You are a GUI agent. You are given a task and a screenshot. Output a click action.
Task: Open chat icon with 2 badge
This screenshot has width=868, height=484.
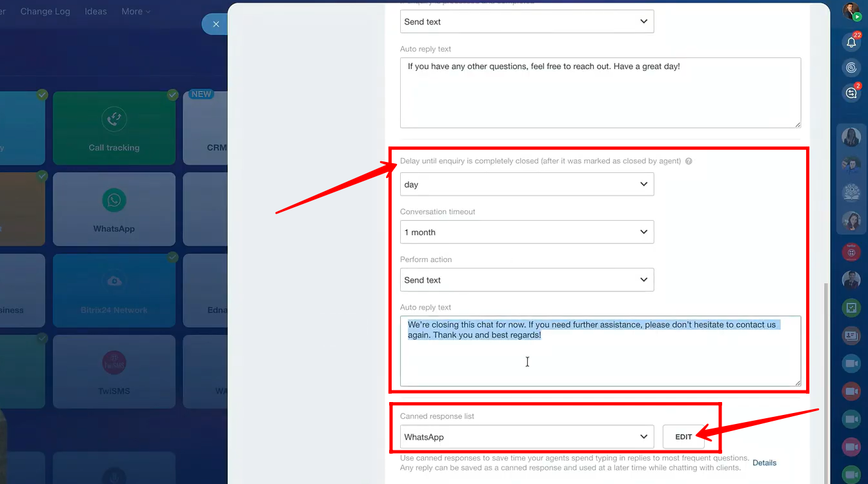[851, 94]
